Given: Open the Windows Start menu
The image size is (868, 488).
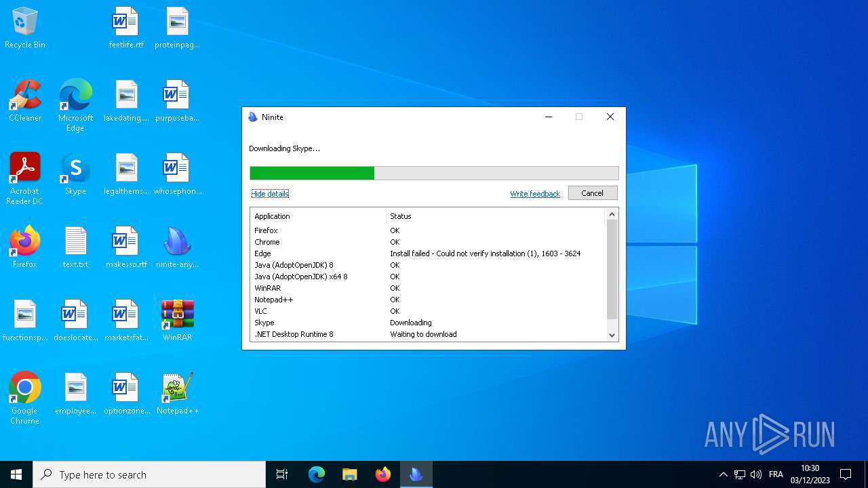Looking at the screenshot, I should [x=16, y=474].
